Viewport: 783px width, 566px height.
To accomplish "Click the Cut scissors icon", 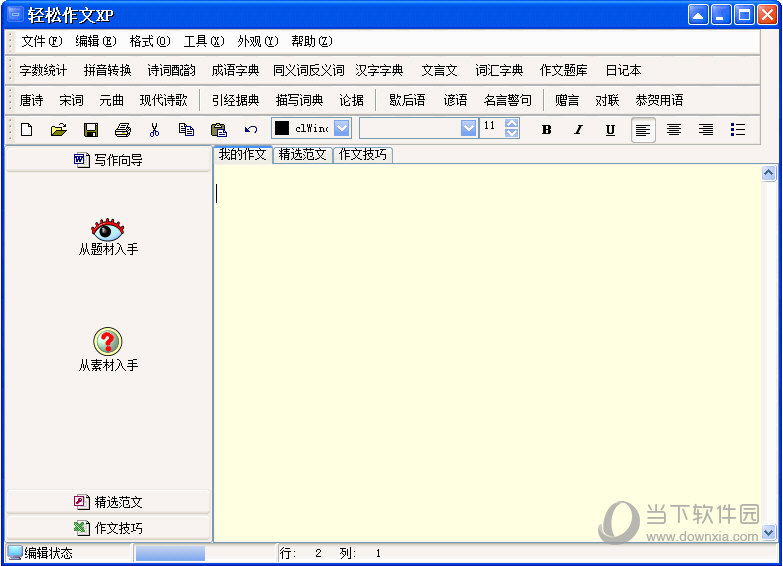I will (154, 130).
